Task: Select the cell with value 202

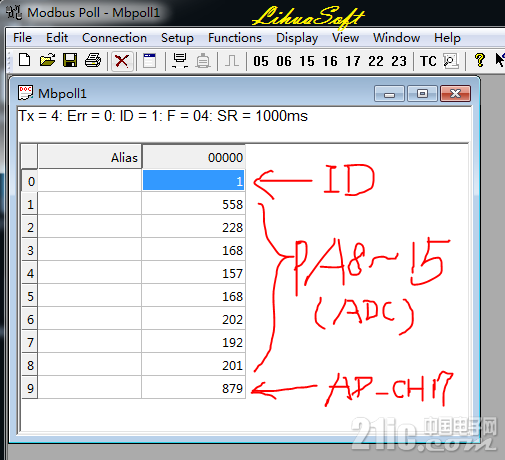Action: point(194,319)
